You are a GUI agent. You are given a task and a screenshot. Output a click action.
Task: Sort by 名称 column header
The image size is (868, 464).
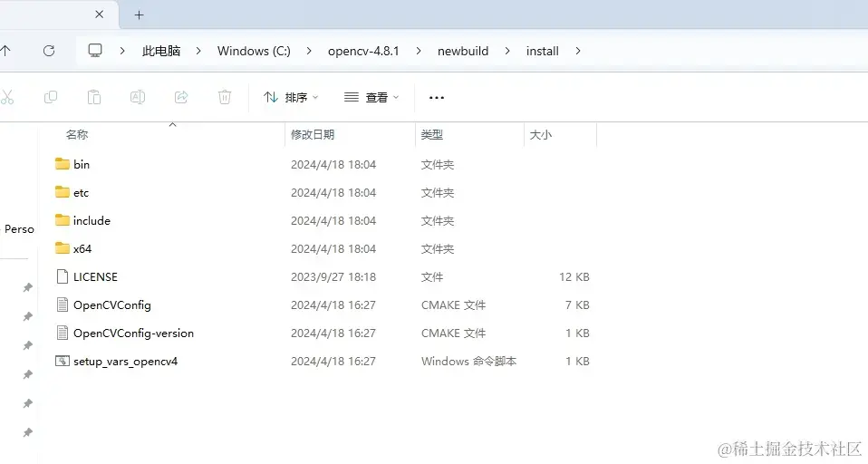pos(77,134)
